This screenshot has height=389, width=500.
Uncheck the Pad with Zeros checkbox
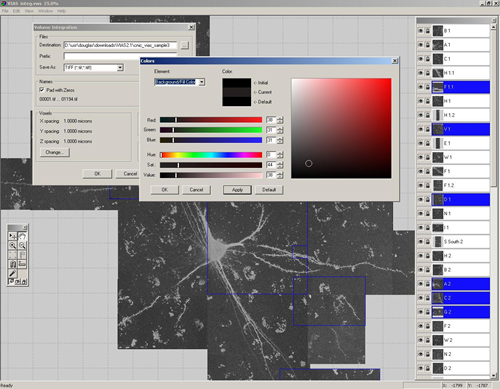[42, 90]
